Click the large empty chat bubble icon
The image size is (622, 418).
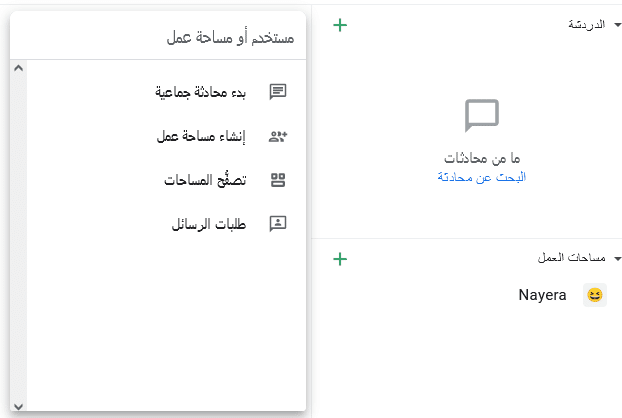click(482, 116)
